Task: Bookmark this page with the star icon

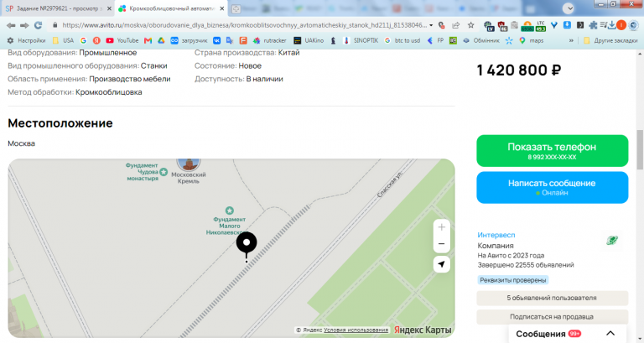Action: click(470, 25)
